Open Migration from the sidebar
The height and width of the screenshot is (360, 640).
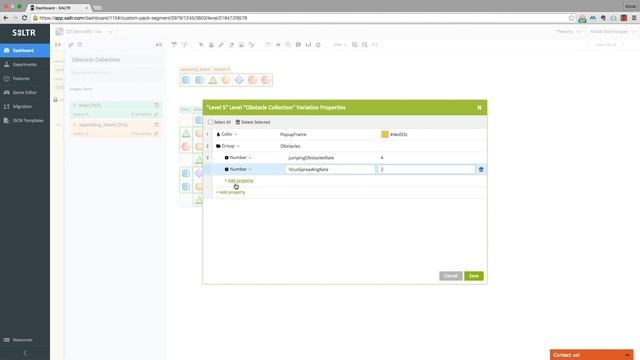pyautogui.click(x=25, y=107)
